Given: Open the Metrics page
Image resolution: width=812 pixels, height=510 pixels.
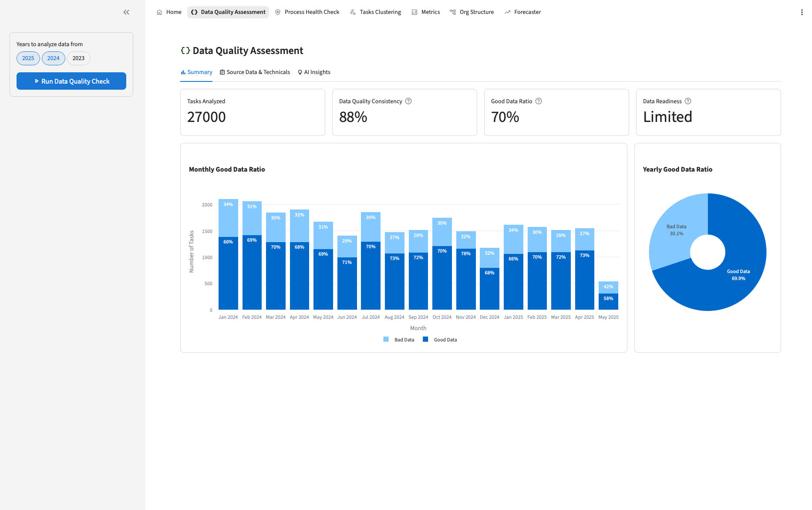Looking at the screenshot, I should click(426, 12).
